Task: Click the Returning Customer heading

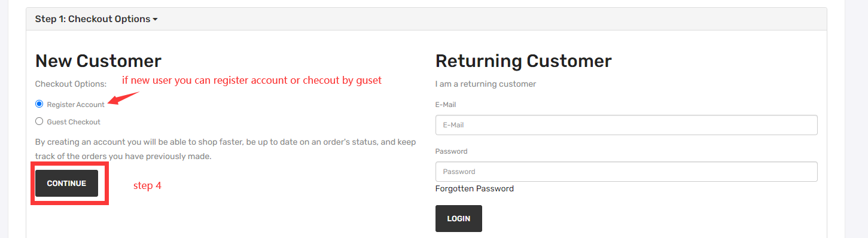Action: [523, 61]
